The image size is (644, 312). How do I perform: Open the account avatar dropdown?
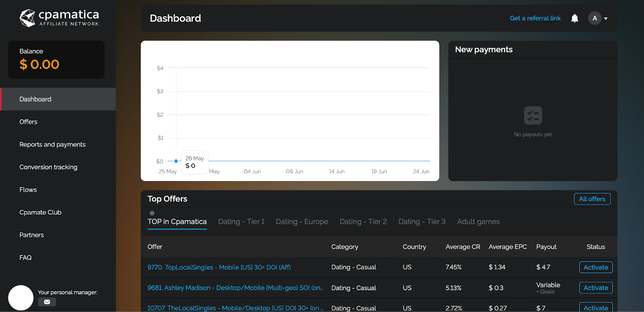(x=594, y=19)
